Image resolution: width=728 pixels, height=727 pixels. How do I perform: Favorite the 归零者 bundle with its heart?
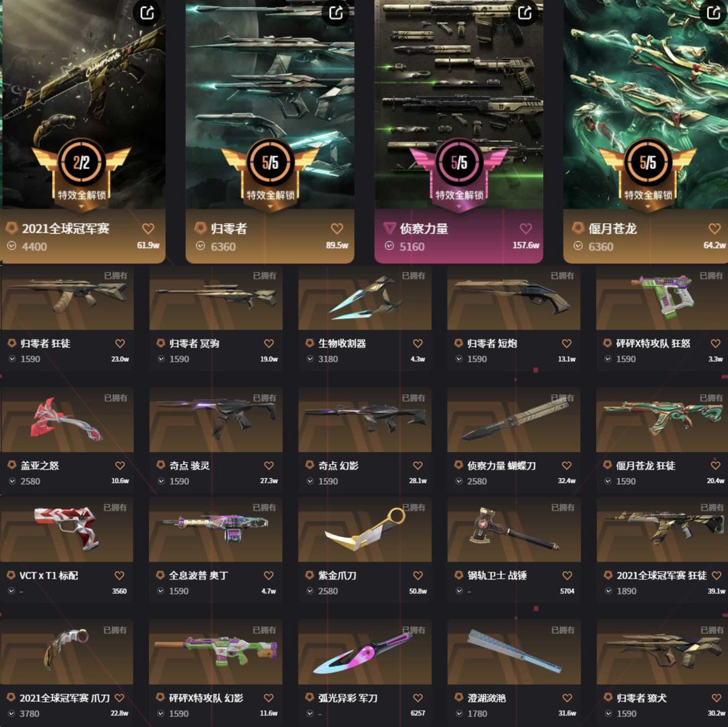pos(337,228)
